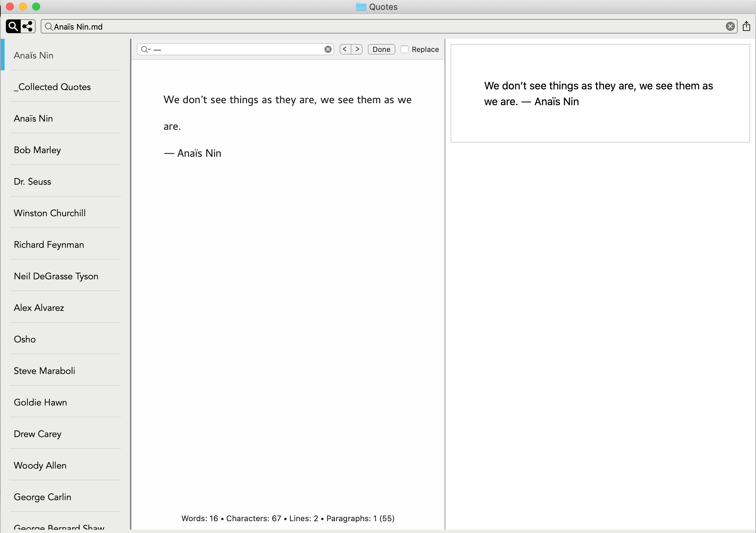Open find options magnifier dropdown
This screenshot has width=756, height=533.
145,49
